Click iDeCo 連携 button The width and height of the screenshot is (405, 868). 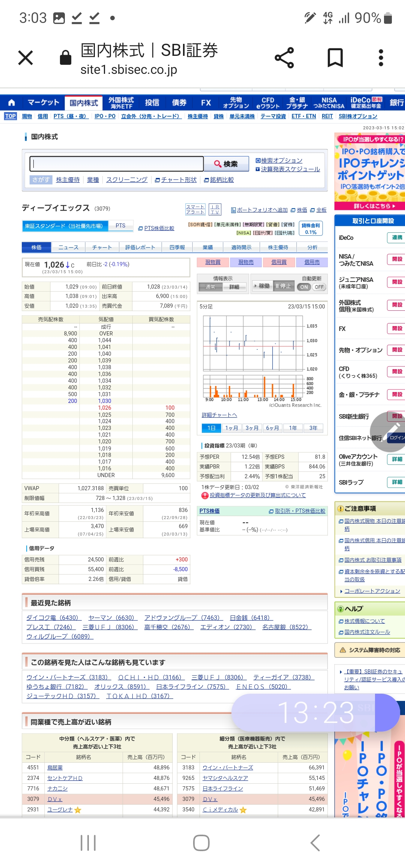point(396,238)
